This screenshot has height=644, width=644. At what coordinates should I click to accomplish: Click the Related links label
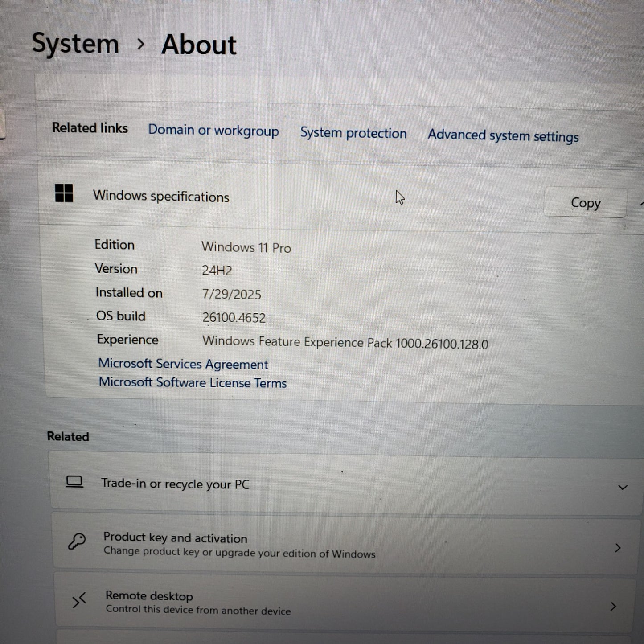(x=90, y=128)
